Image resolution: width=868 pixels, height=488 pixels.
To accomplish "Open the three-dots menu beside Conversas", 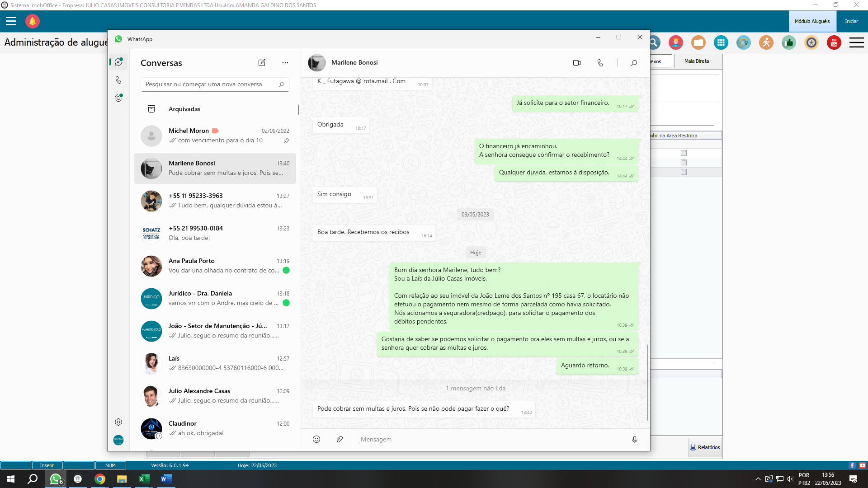I will [285, 63].
